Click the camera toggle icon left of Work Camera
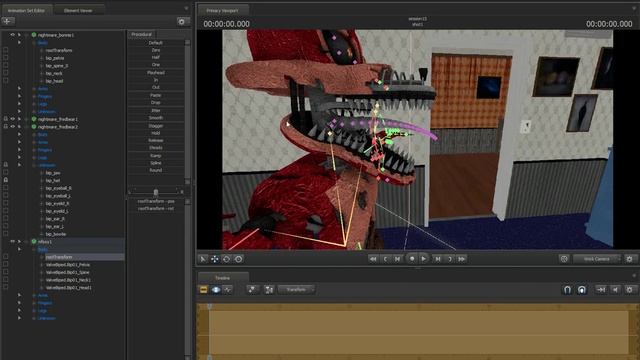This screenshot has height=360, width=640. point(564,259)
